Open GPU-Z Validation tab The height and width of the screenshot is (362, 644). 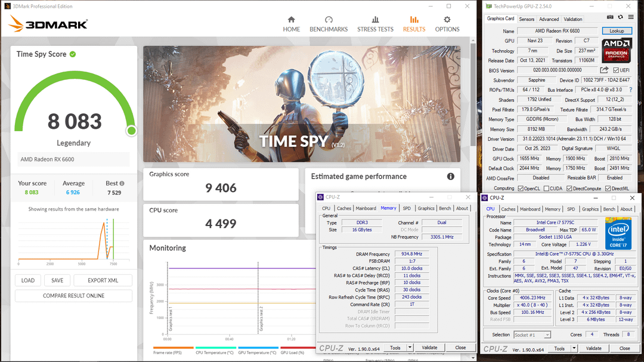tap(572, 19)
